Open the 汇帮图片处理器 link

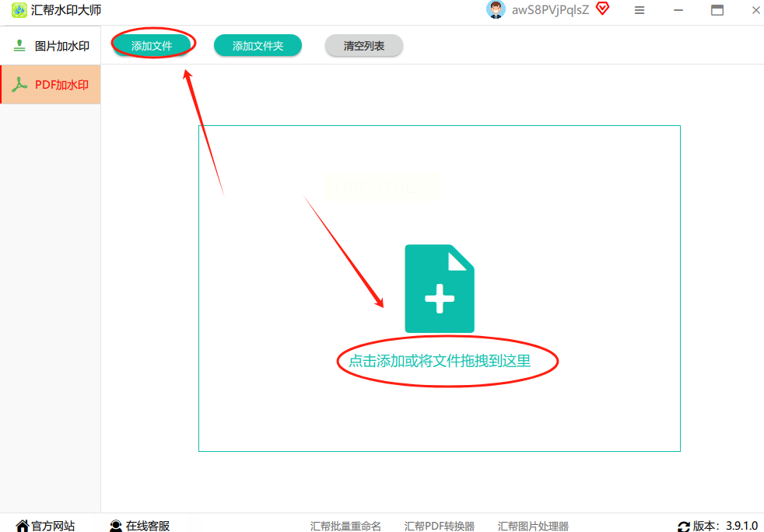click(533, 526)
